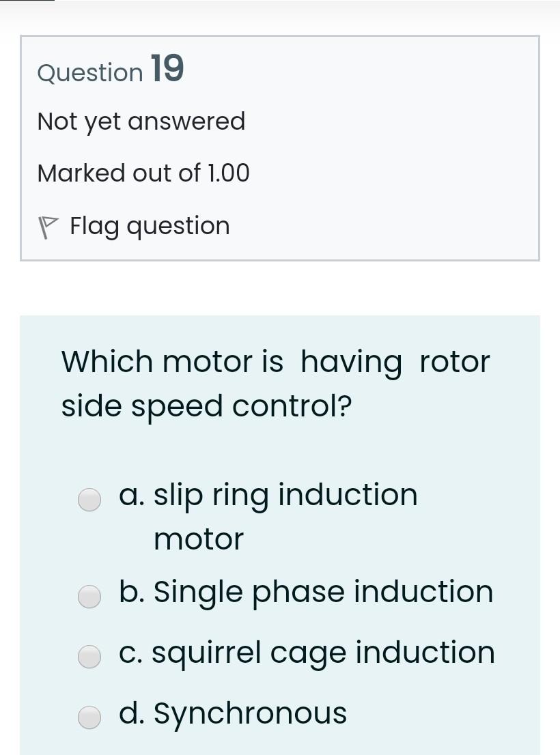
Task: Click the Not yet answered status text
Action: [x=141, y=121]
